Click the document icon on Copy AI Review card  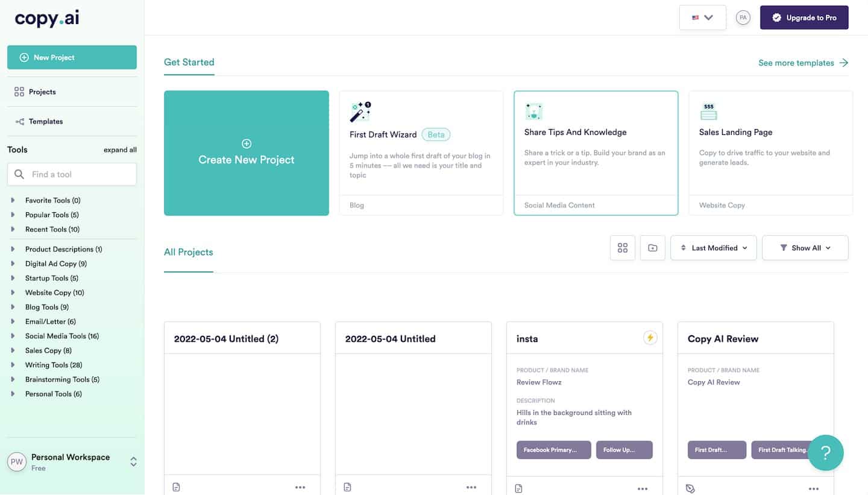pos(691,488)
